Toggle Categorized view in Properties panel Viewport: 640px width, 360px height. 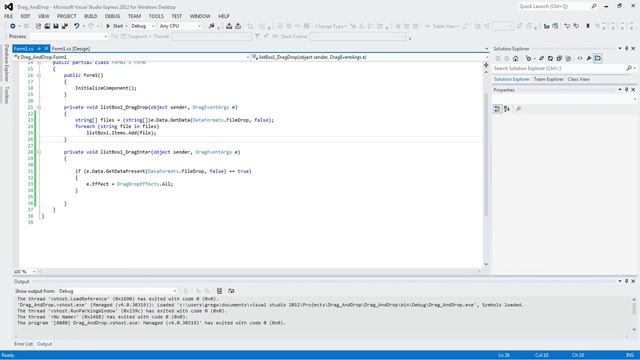[497, 109]
